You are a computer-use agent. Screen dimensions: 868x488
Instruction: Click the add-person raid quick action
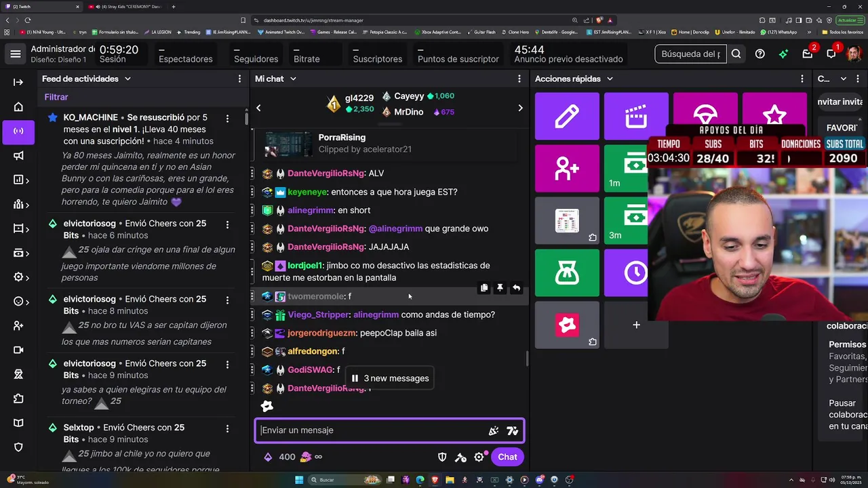(567, 169)
